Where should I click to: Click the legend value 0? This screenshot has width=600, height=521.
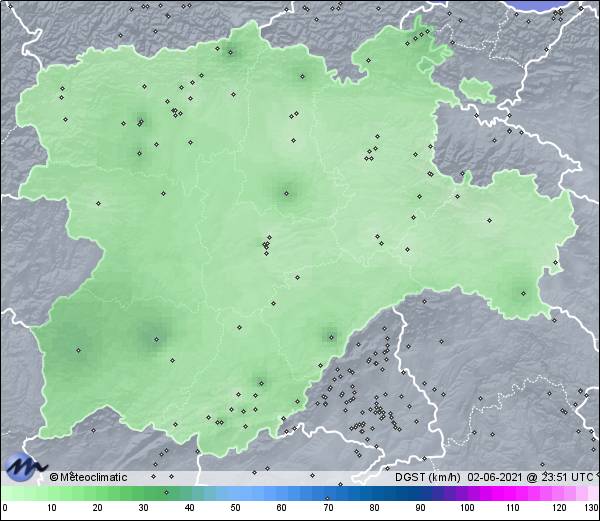click(x=5, y=508)
